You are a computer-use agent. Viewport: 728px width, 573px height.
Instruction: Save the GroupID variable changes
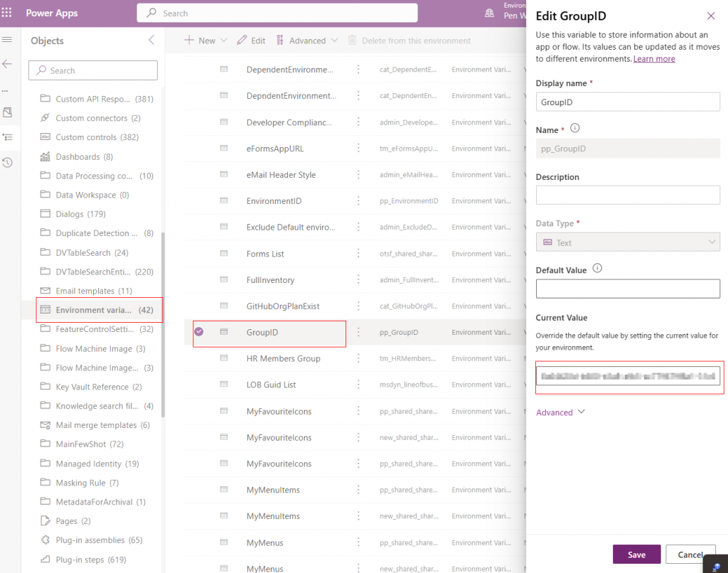pos(636,555)
